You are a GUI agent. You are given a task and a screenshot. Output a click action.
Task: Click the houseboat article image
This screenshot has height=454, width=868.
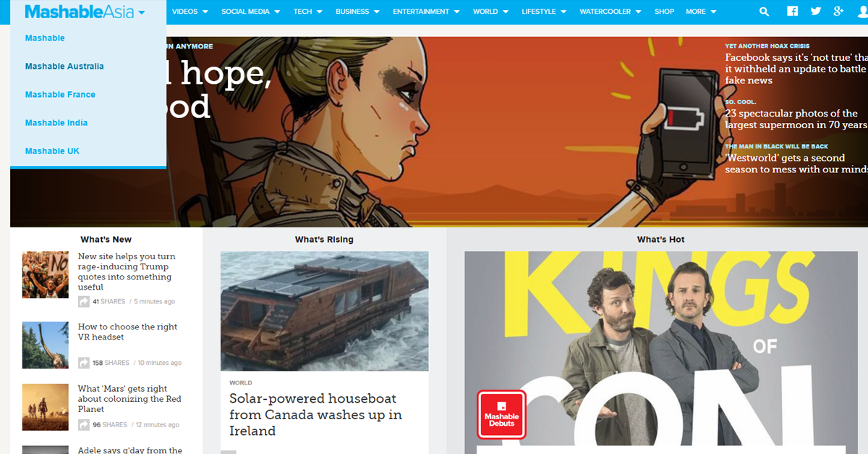coord(324,311)
